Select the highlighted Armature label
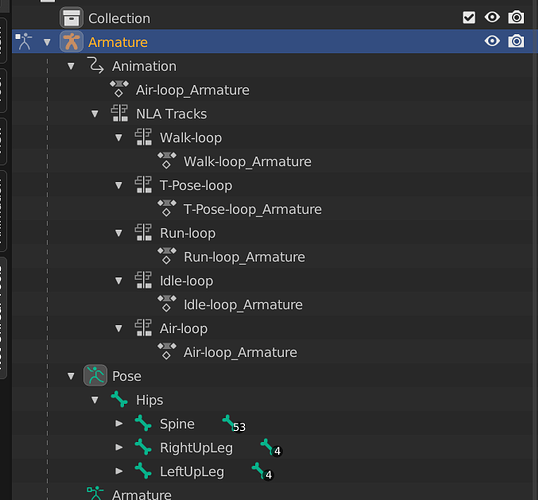538x500 pixels. point(118,42)
